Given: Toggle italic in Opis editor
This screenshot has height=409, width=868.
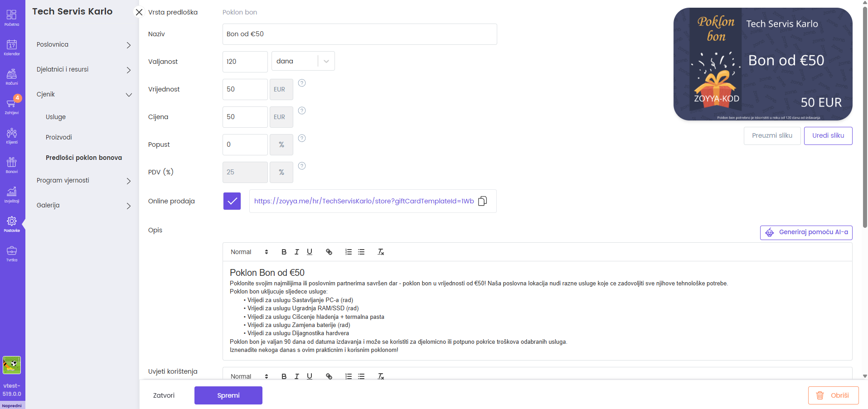Looking at the screenshot, I should point(296,252).
